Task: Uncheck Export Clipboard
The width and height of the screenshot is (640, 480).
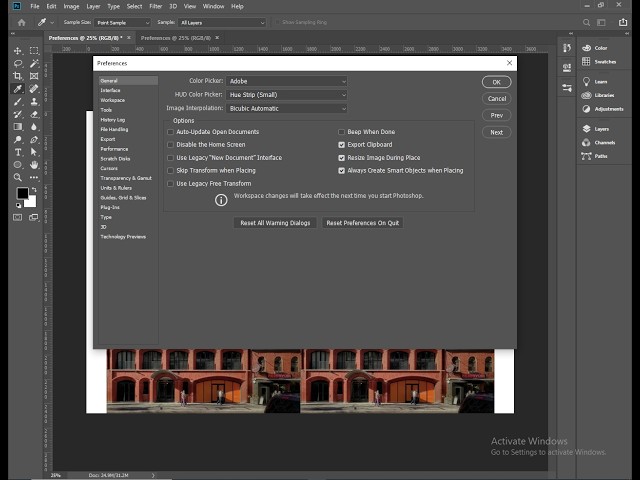Action: coord(342,144)
